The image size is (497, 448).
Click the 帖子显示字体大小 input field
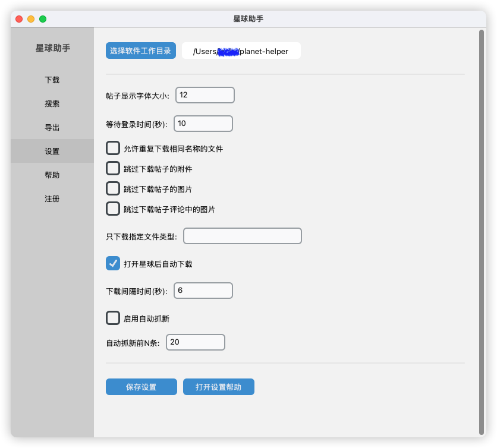click(x=205, y=95)
